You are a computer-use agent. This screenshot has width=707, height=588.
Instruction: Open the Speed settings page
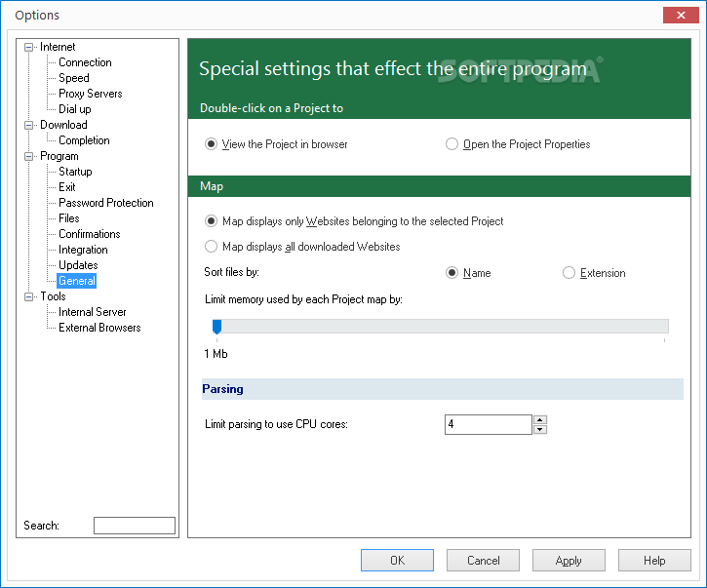pos(74,78)
